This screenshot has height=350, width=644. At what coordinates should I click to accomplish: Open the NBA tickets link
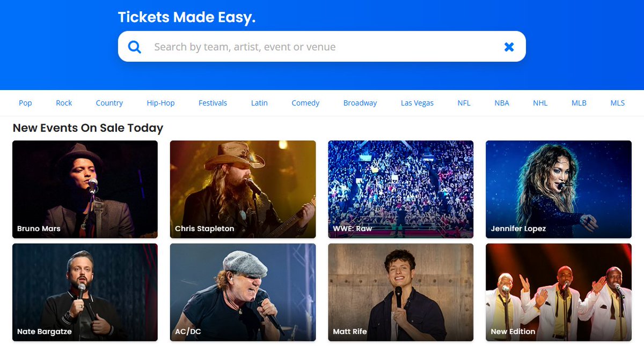[502, 103]
